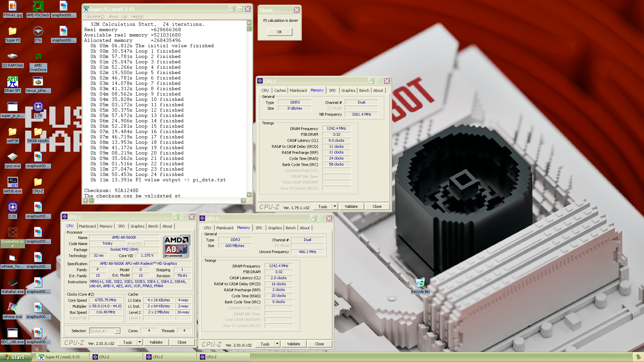
Task: Click the NB Frequency 3261.4 MHz value
Action: tap(361, 114)
